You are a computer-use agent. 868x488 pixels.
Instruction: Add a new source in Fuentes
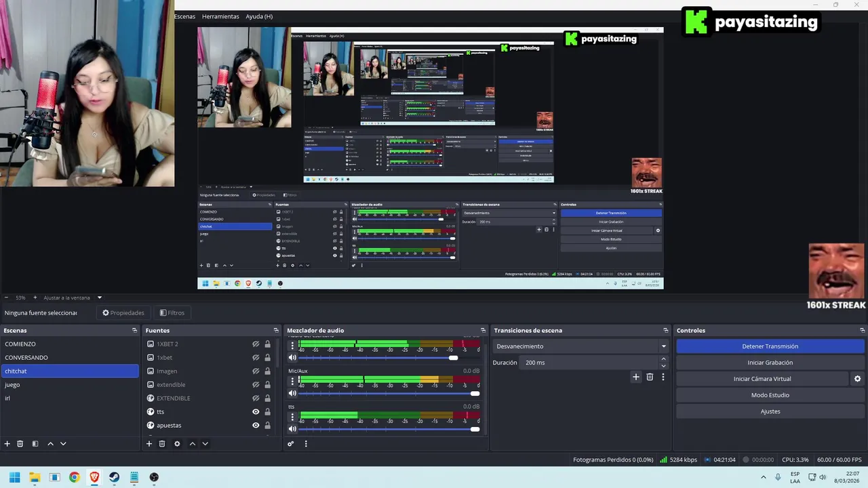pyautogui.click(x=149, y=444)
